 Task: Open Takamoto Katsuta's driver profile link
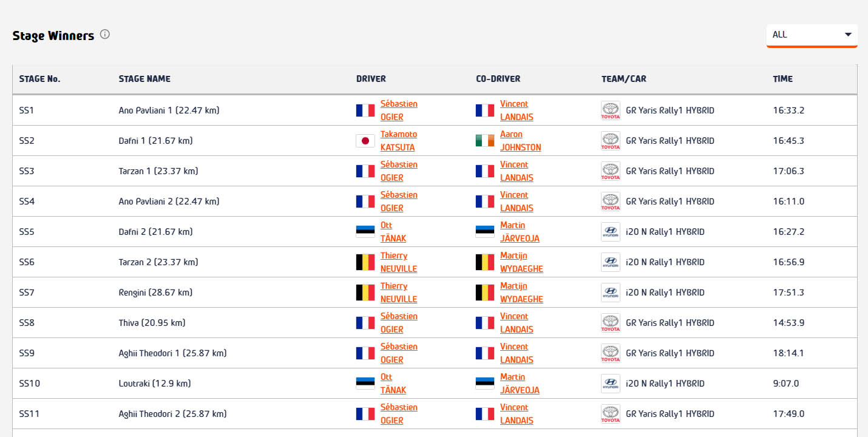pyautogui.click(x=399, y=141)
